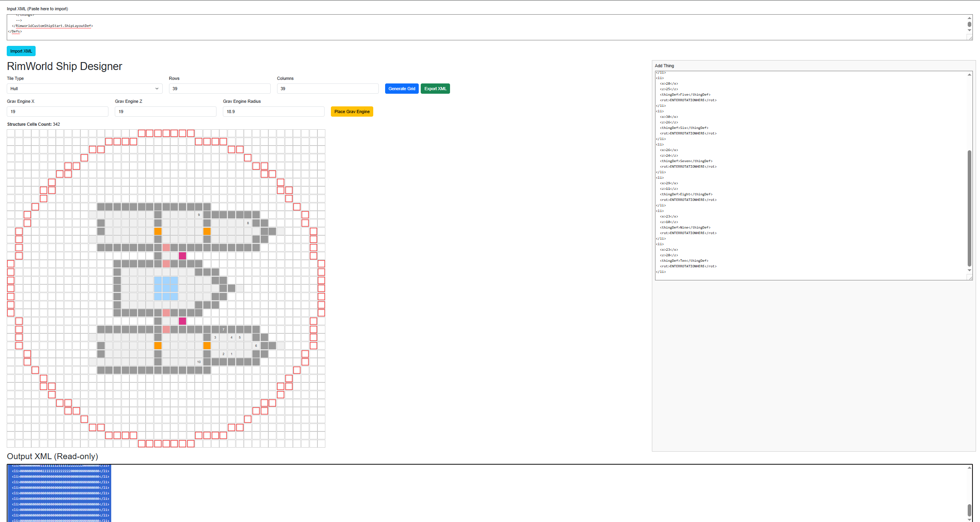Image resolution: width=980 pixels, height=522 pixels.
Task: Click the Export XML button
Action: pos(435,89)
